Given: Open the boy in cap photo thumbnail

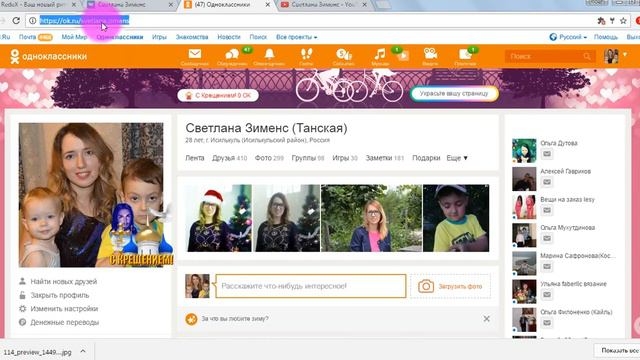Looking at the screenshot, I should coord(456,218).
